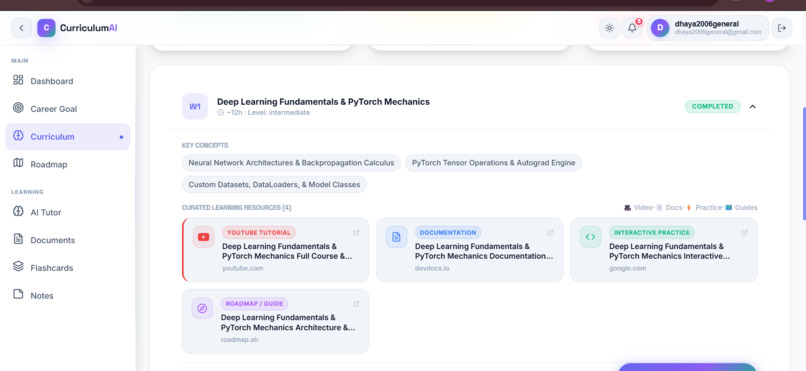Click the Roadmap map icon
This screenshot has height=371, width=806.
tap(18, 163)
